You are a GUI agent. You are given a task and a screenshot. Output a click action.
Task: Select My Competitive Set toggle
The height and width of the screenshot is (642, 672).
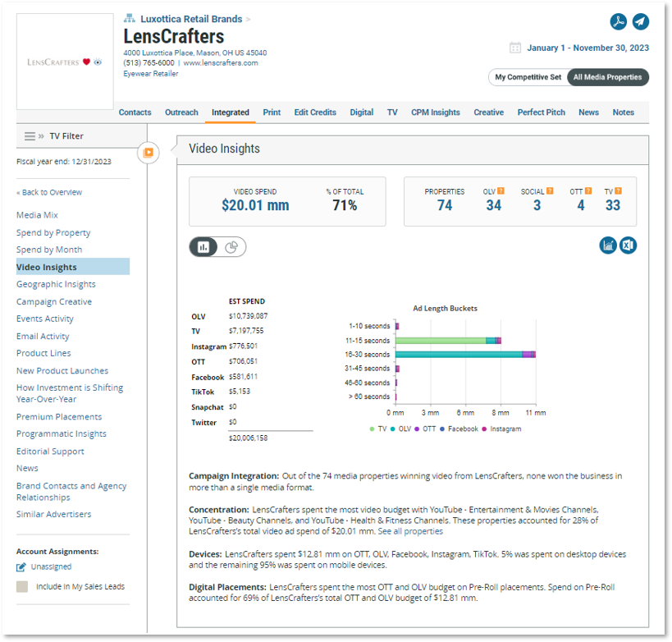[x=528, y=77]
